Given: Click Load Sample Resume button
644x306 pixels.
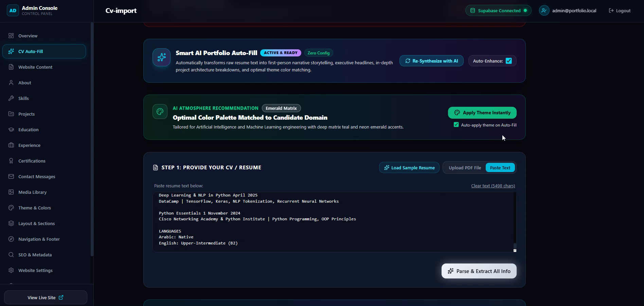Looking at the screenshot, I should (409, 168).
